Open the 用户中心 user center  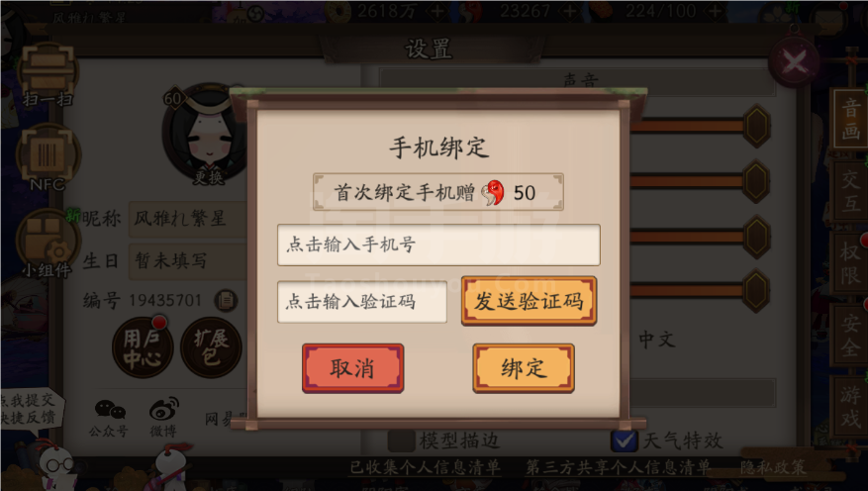coord(142,347)
